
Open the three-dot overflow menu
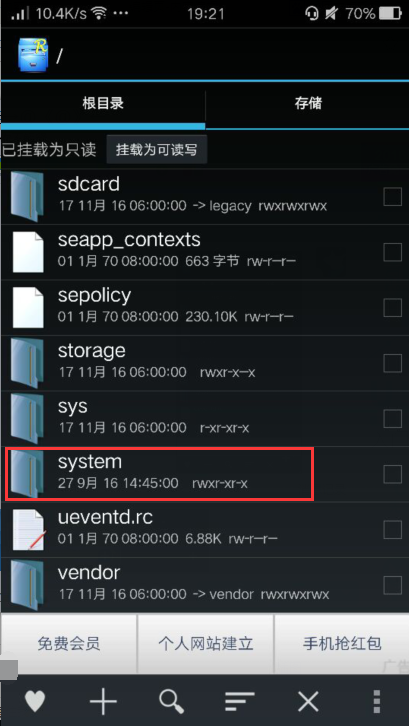point(377,702)
